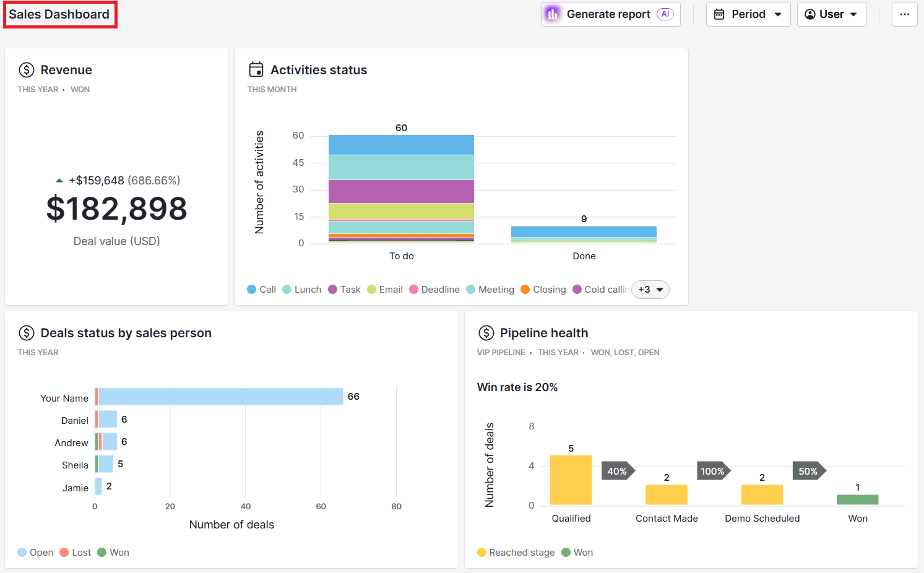Image resolution: width=924 pixels, height=573 pixels.
Task: Open the ellipsis options menu
Action: [x=904, y=14]
